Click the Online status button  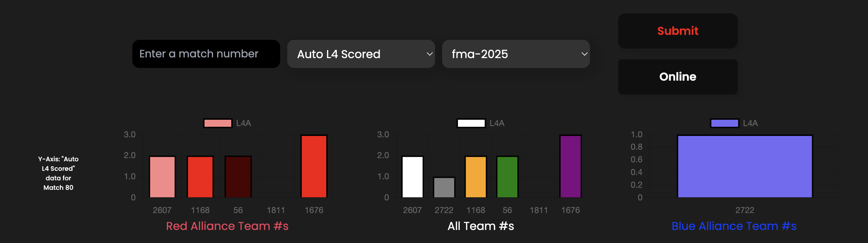point(678,77)
